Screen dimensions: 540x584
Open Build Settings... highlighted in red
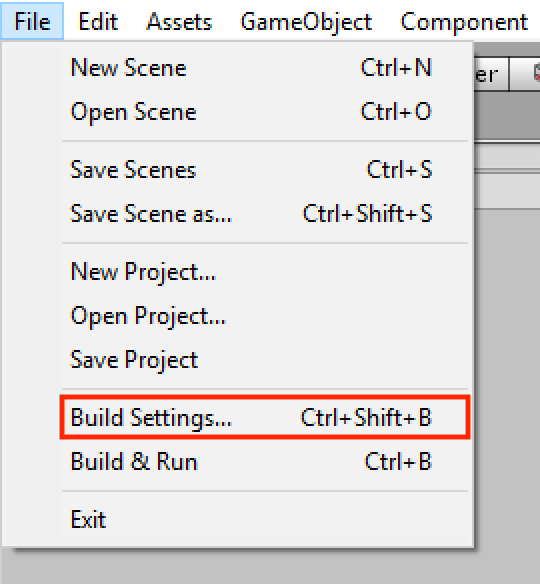coord(265,417)
